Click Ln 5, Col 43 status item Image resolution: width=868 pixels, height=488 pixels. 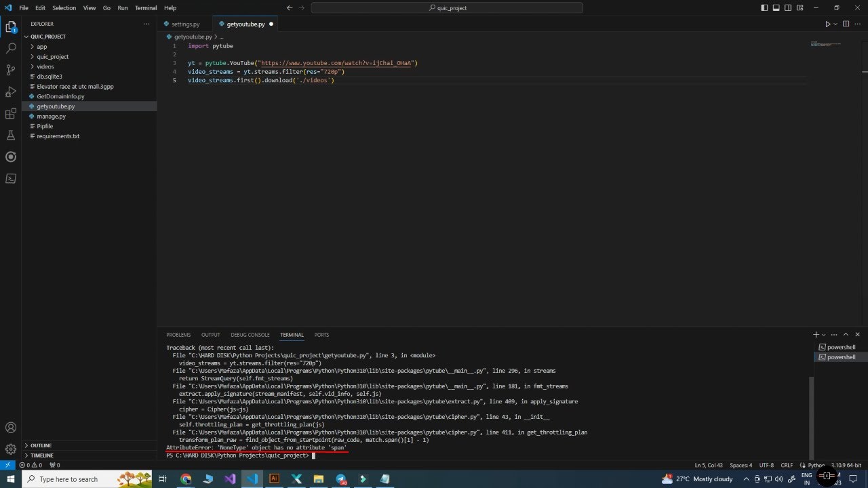click(708, 465)
